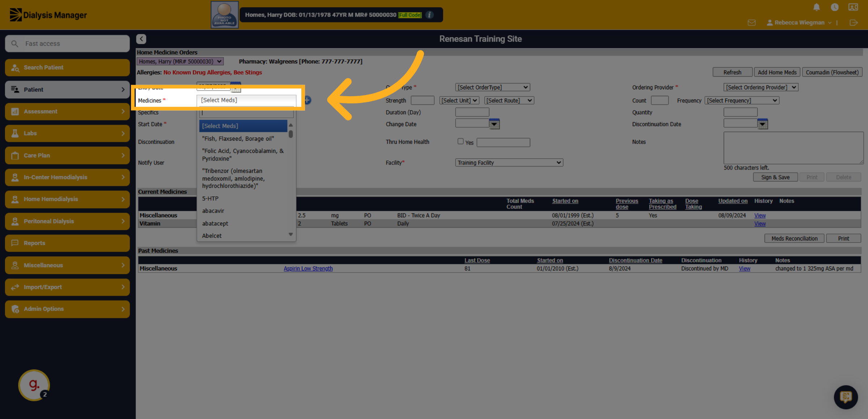The height and width of the screenshot is (419, 868).
Task: Open the Homes, Harry patient selector dropdown
Action: (x=180, y=61)
